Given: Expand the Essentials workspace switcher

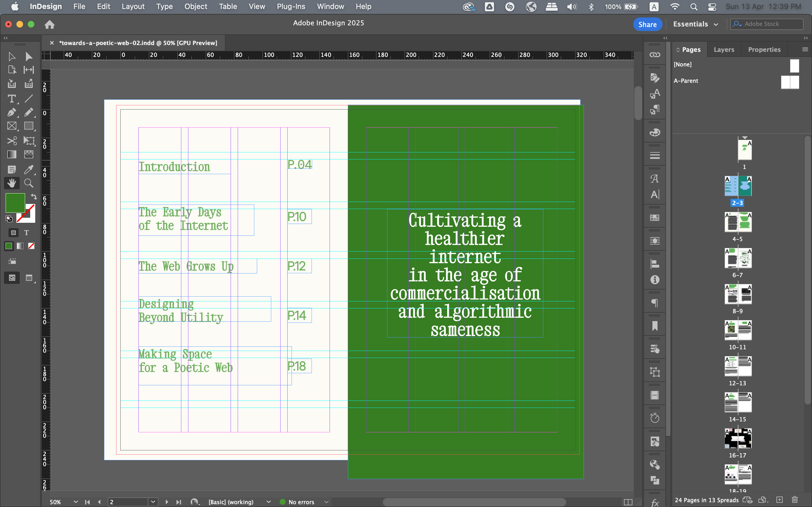Looking at the screenshot, I should pyautogui.click(x=696, y=24).
